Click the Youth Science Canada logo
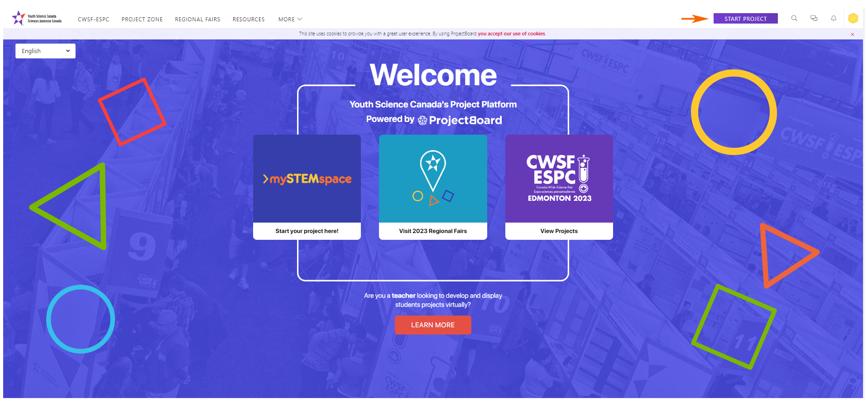 coord(37,18)
